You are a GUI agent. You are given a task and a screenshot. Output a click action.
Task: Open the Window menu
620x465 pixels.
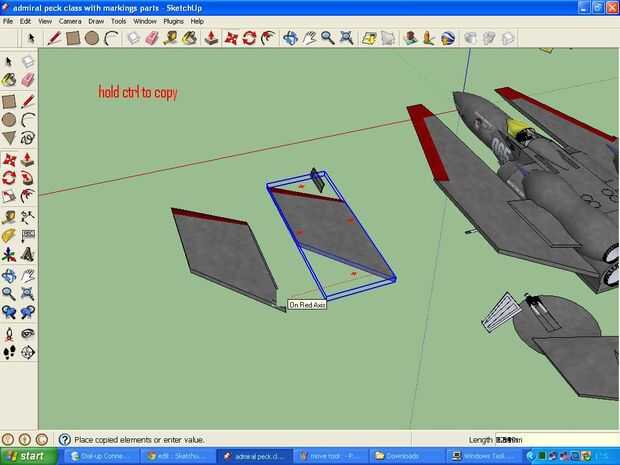pos(145,21)
